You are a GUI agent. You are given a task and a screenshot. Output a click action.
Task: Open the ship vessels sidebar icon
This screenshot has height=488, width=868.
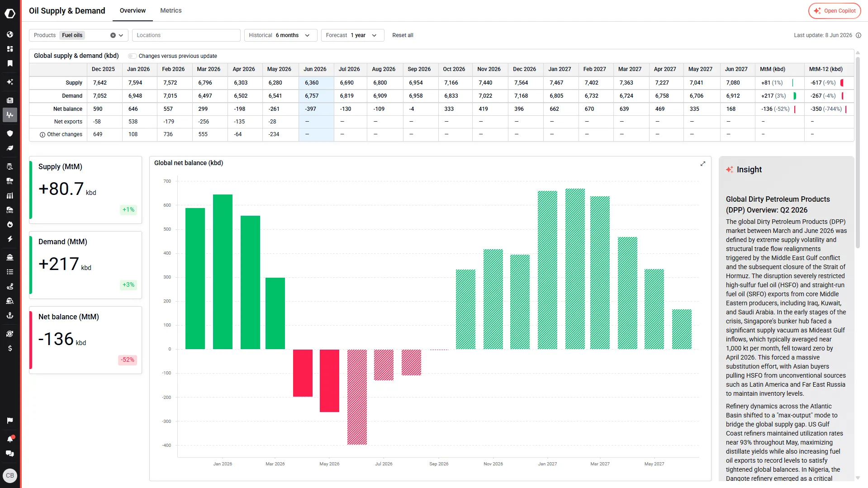point(10,257)
